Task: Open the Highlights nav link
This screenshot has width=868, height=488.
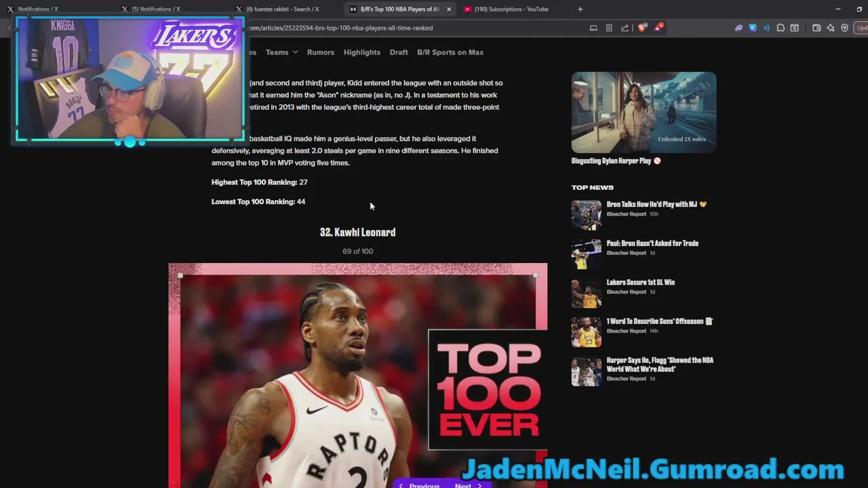Action: 362,52
